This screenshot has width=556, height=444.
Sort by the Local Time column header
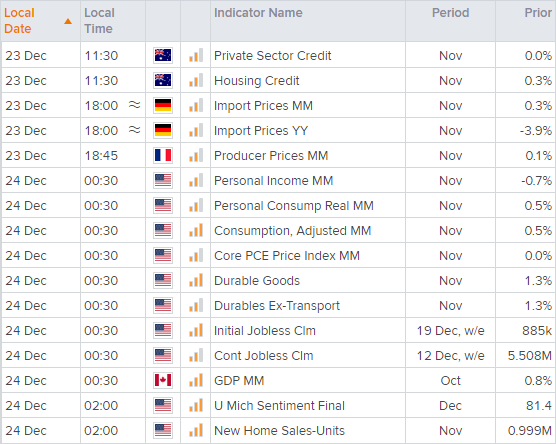[99, 21]
